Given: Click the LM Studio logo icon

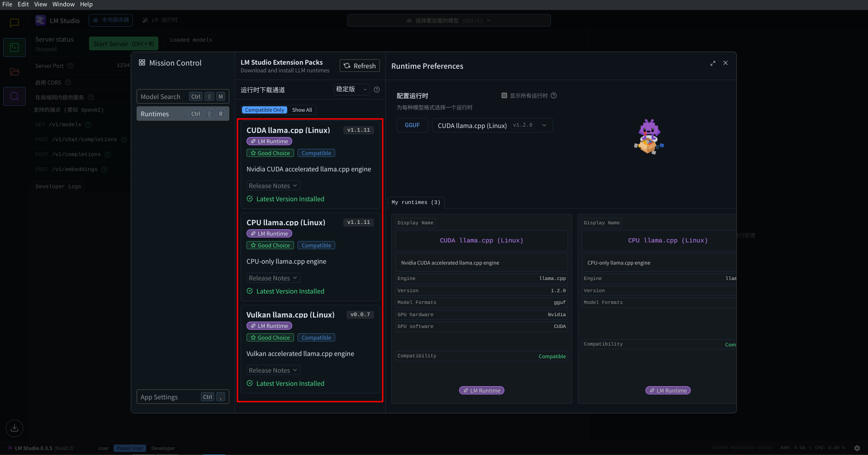Looking at the screenshot, I should point(41,20).
